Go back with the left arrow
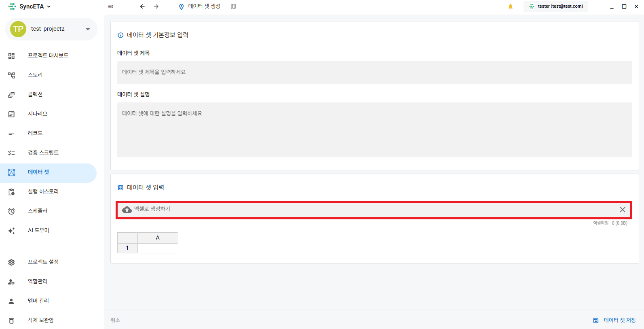 click(x=142, y=6)
